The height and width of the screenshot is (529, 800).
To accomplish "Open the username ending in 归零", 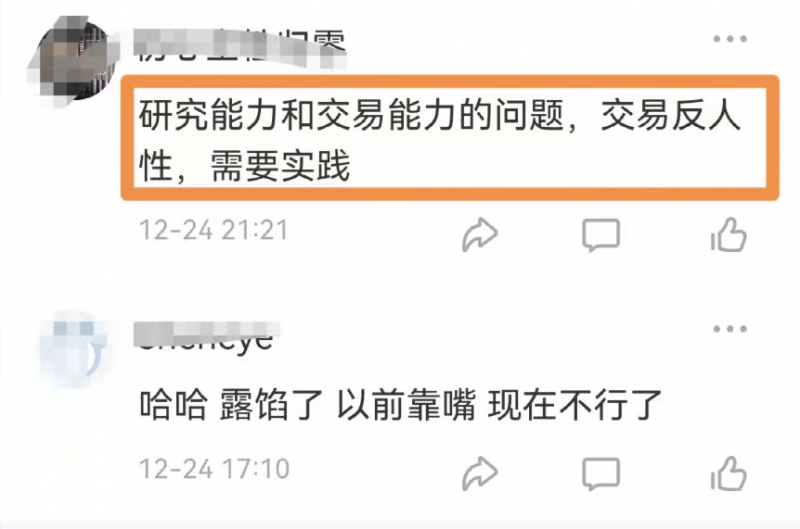I will [x=240, y=46].
